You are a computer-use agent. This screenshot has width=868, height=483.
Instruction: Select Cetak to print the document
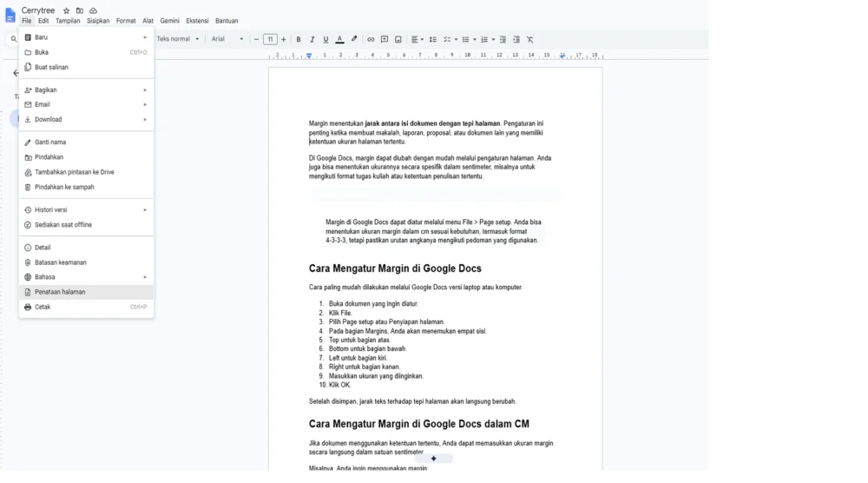(x=86, y=307)
